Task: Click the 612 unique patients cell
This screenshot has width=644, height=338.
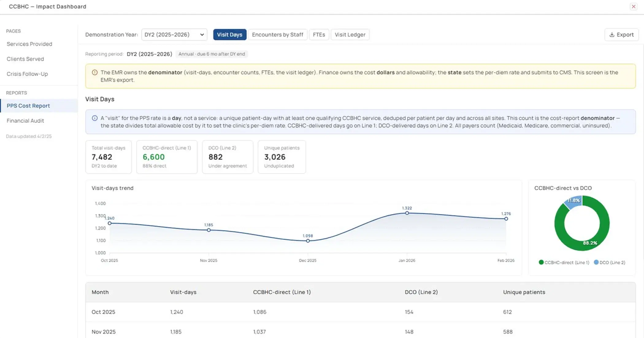Action: 507,312
